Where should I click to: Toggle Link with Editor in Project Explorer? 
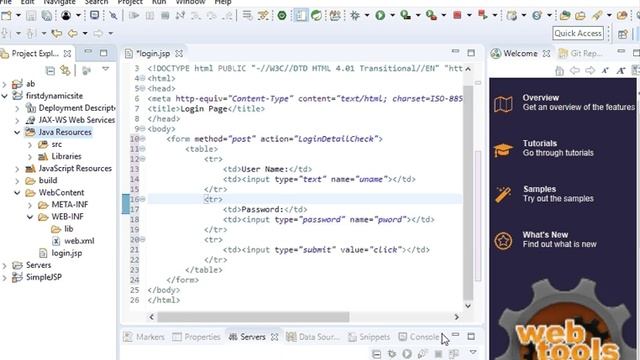coord(65,70)
